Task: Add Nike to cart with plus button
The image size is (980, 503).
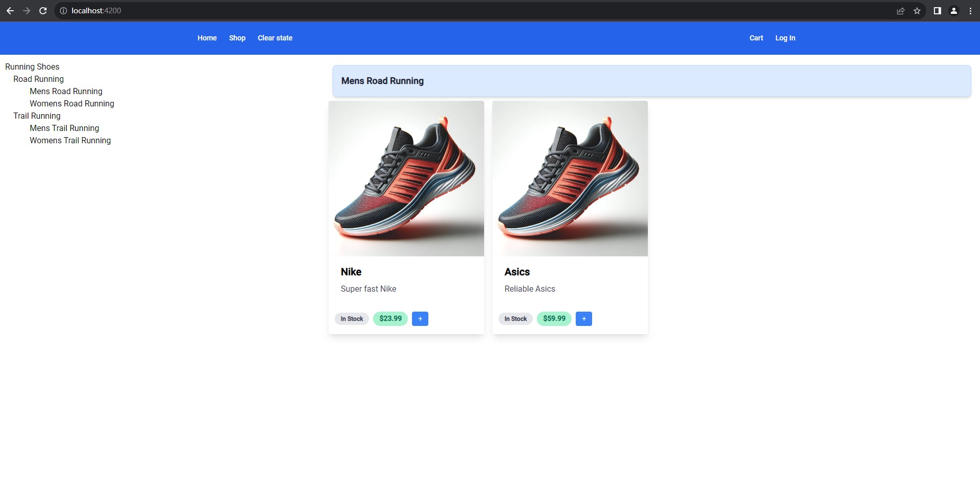Action: tap(420, 319)
